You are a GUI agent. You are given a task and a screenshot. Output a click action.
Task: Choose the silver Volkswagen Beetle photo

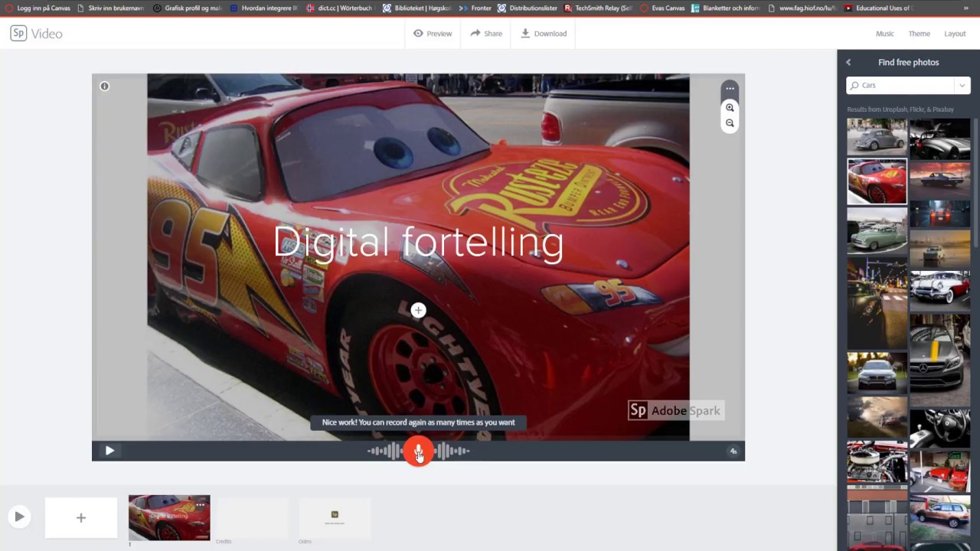click(877, 137)
